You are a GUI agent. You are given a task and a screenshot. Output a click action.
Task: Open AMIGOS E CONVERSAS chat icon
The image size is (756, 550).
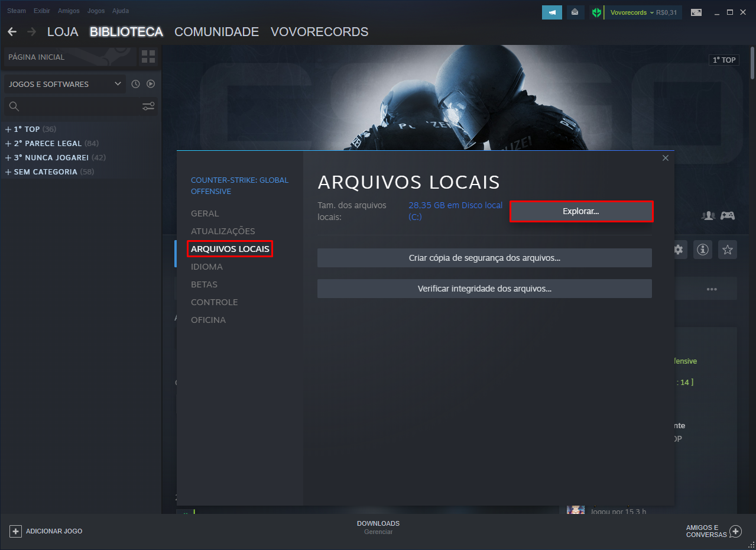(x=735, y=531)
